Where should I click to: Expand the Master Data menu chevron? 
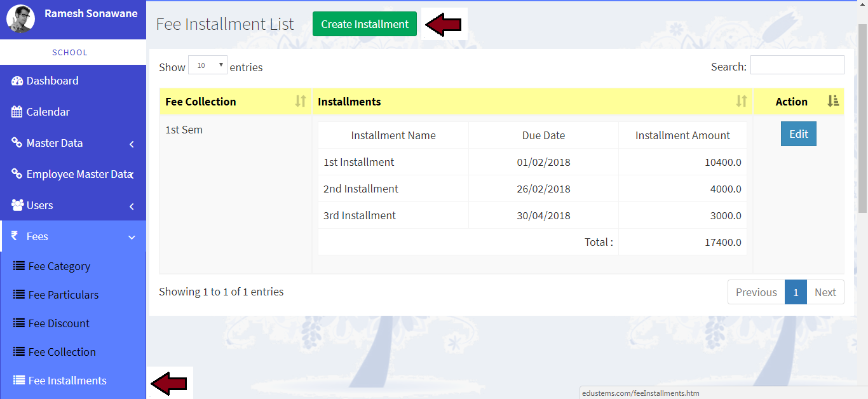132,144
